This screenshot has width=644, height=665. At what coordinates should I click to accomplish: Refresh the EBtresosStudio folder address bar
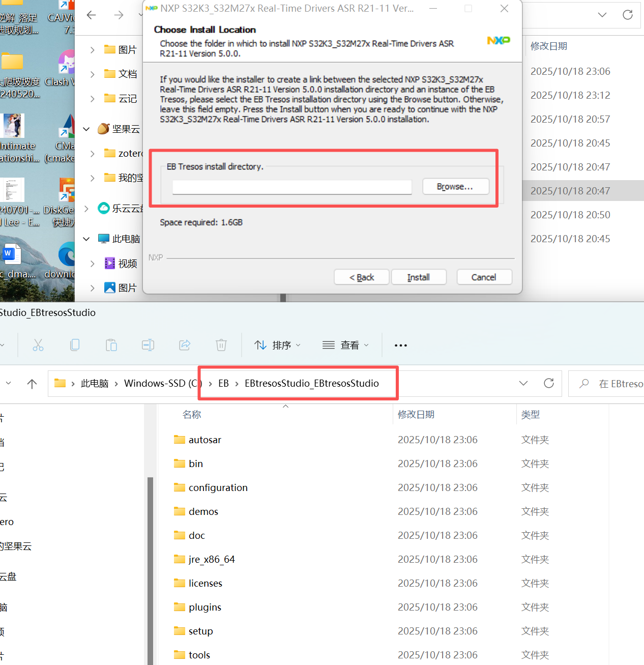pyautogui.click(x=549, y=383)
